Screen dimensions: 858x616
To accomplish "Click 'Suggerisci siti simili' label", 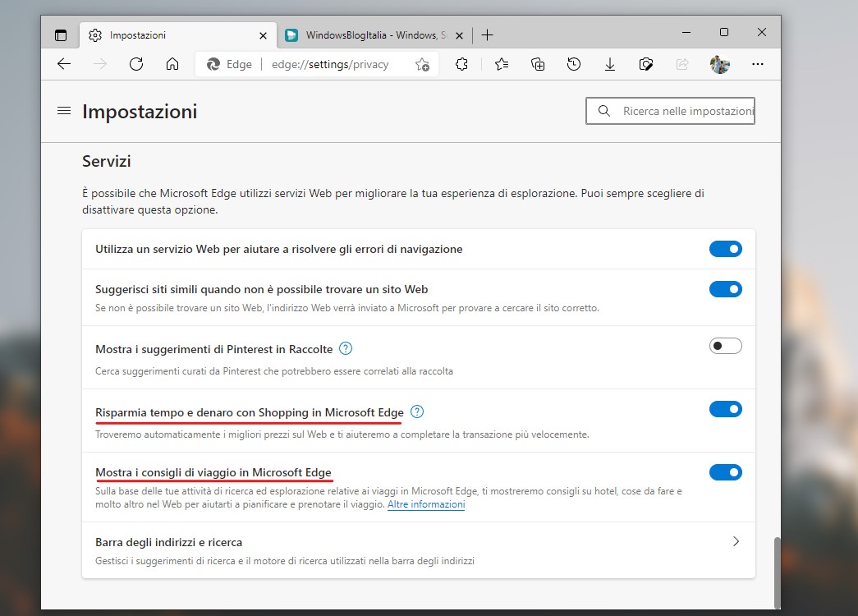I will (x=262, y=289).
